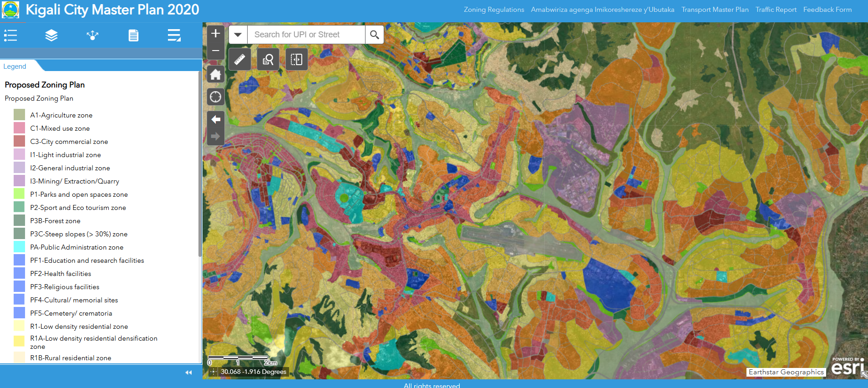Open the document report widget icon
Screen dimensions: 868x388
[x=133, y=35]
